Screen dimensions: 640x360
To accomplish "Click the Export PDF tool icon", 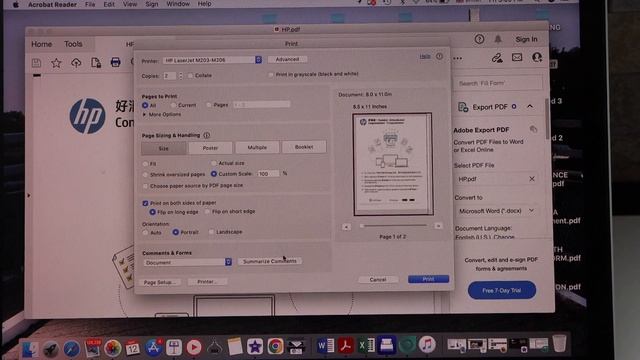I will [x=463, y=107].
